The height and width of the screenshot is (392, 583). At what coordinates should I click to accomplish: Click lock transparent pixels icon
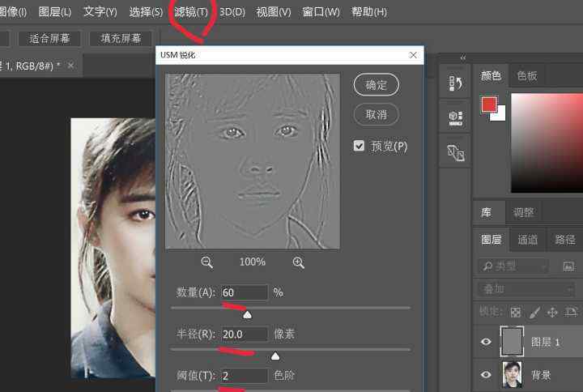coord(515,312)
